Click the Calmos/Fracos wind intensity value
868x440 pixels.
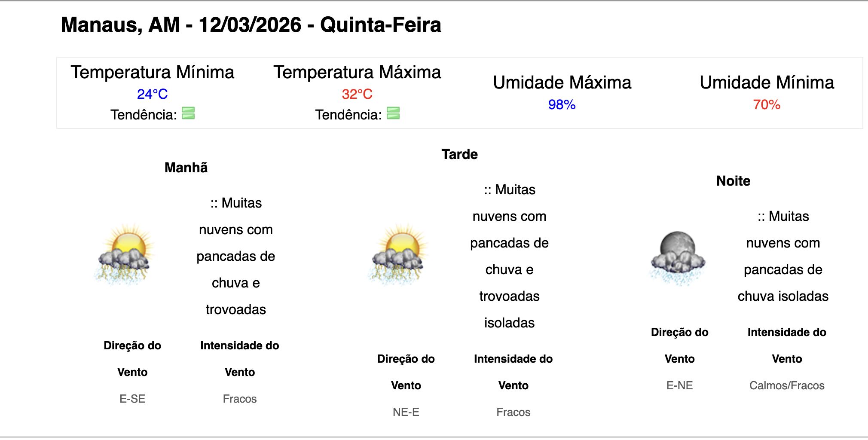tap(787, 385)
